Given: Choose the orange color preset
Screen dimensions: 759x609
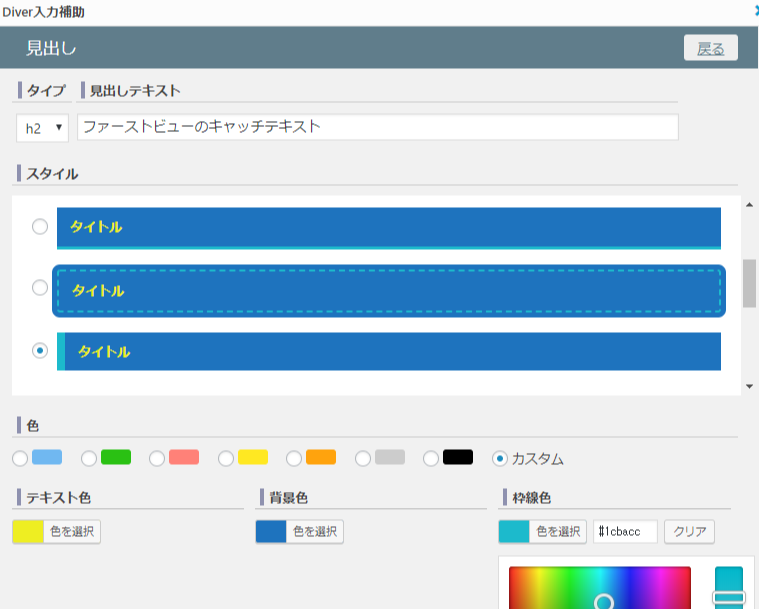Looking at the screenshot, I should [x=294, y=458].
